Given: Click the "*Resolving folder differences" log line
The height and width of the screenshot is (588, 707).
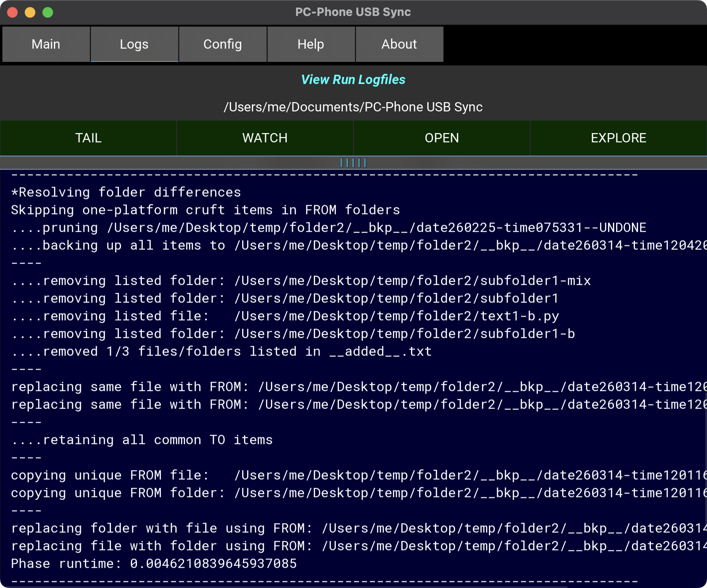Looking at the screenshot, I should click(x=126, y=192).
